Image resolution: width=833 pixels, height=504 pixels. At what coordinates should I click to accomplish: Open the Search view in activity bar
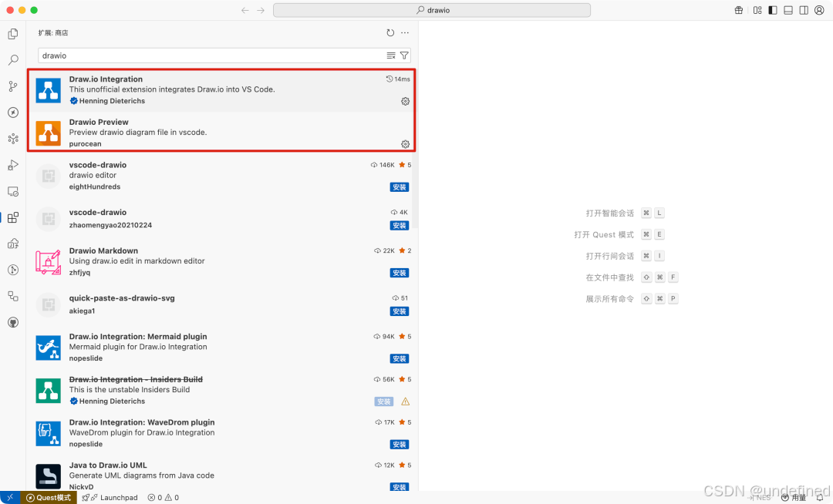(13, 60)
